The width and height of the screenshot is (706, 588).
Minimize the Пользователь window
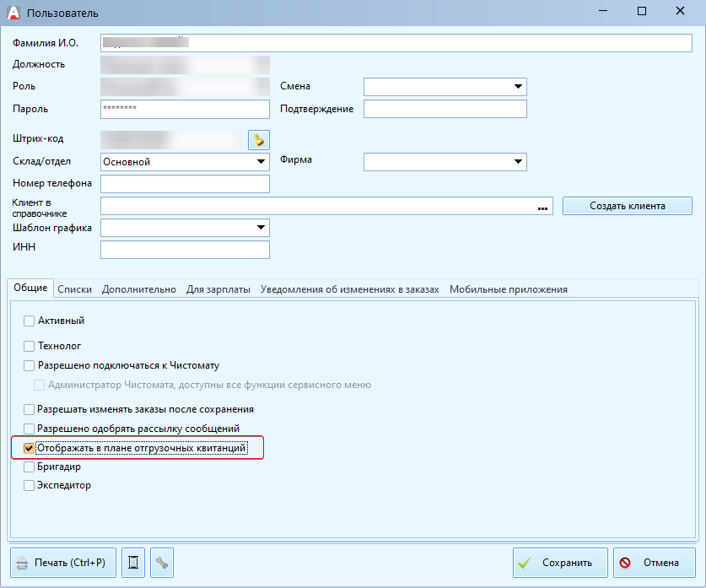(603, 11)
